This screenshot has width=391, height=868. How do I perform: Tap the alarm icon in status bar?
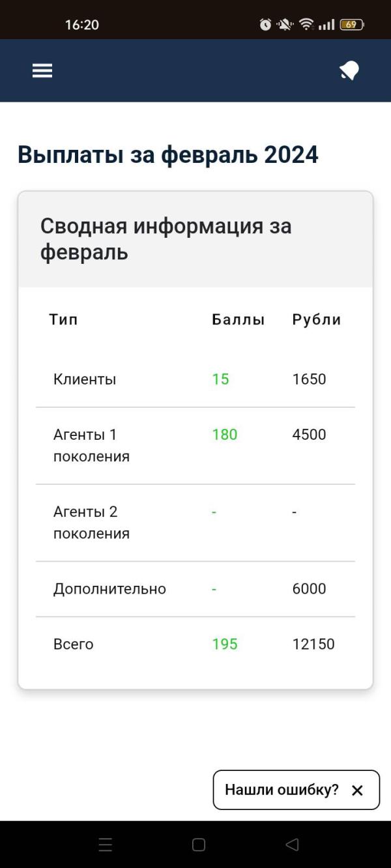click(x=265, y=25)
